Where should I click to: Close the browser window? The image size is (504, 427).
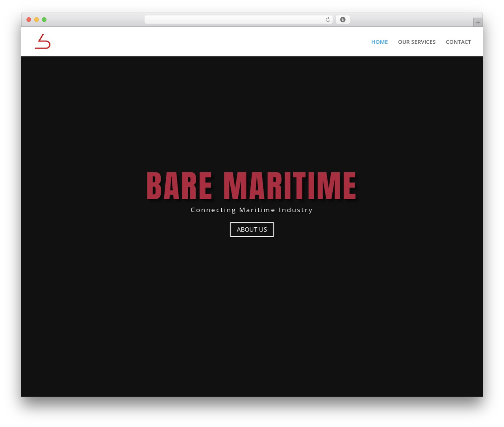coord(29,20)
